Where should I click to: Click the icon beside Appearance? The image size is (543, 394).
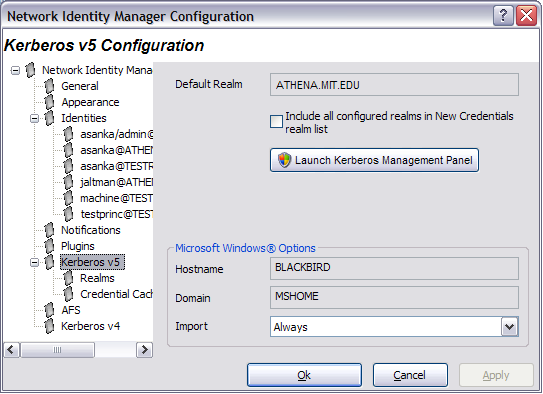(50, 102)
